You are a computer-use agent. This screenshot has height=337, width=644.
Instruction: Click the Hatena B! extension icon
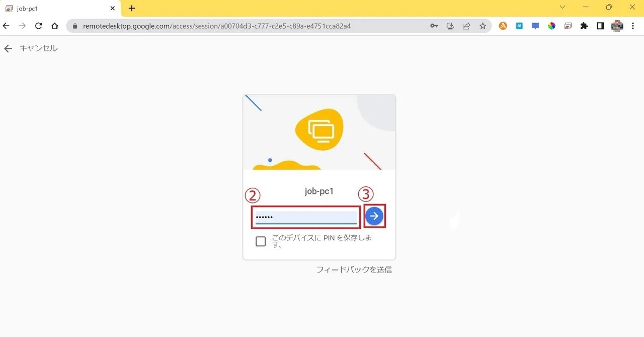[519, 26]
